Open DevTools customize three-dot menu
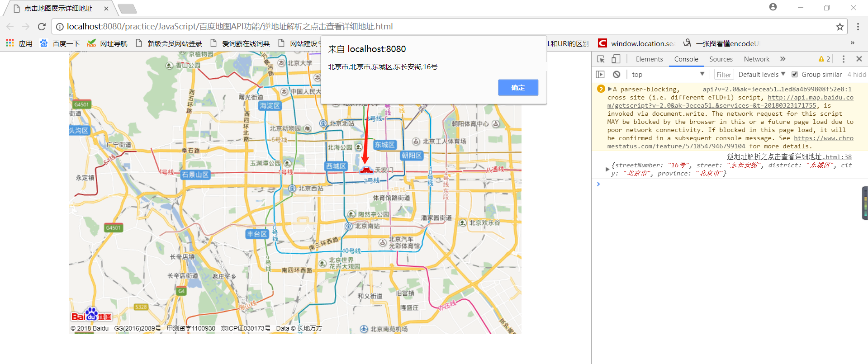Screen dimensions: 868x364 (843, 59)
